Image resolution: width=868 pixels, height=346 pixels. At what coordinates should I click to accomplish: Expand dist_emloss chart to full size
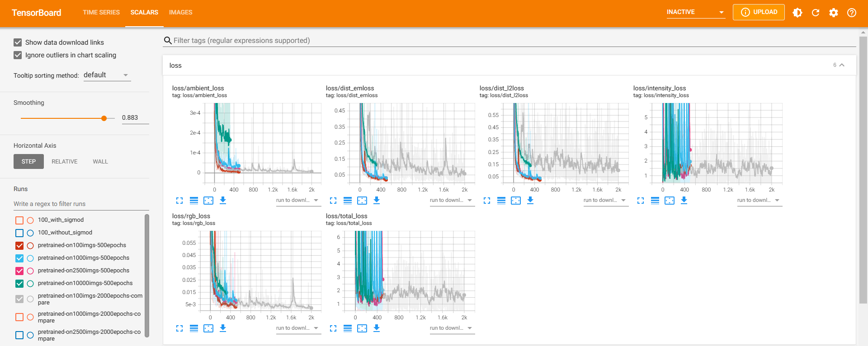pyautogui.click(x=333, y=201)
